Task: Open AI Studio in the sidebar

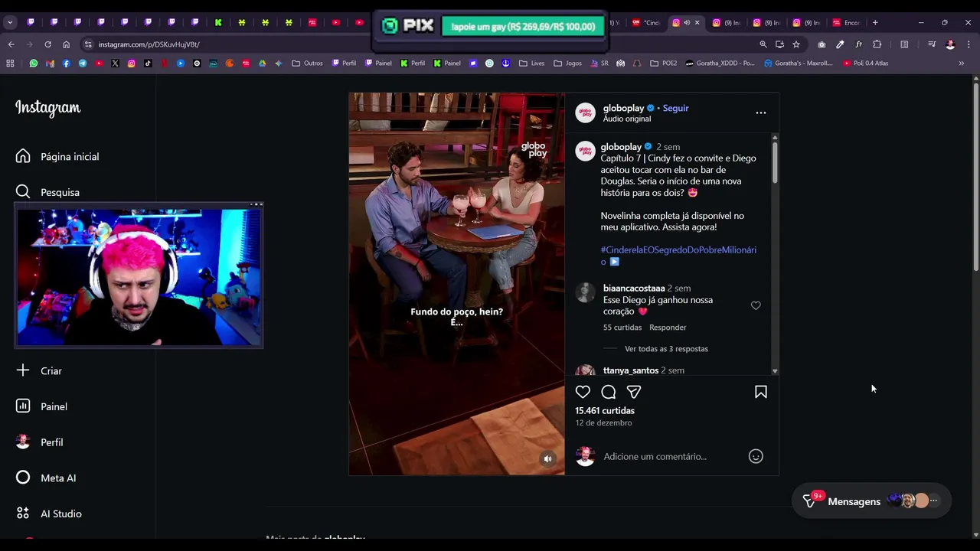Action: (48, 514)
